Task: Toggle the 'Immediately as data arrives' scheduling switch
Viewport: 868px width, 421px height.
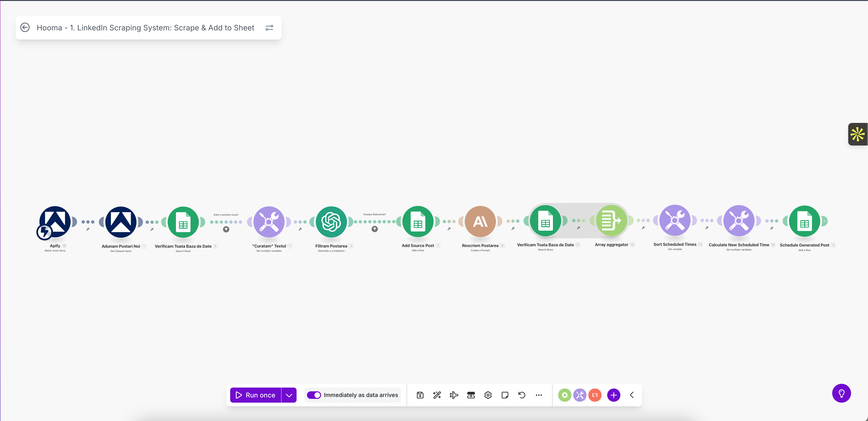Action: point(314,395)
